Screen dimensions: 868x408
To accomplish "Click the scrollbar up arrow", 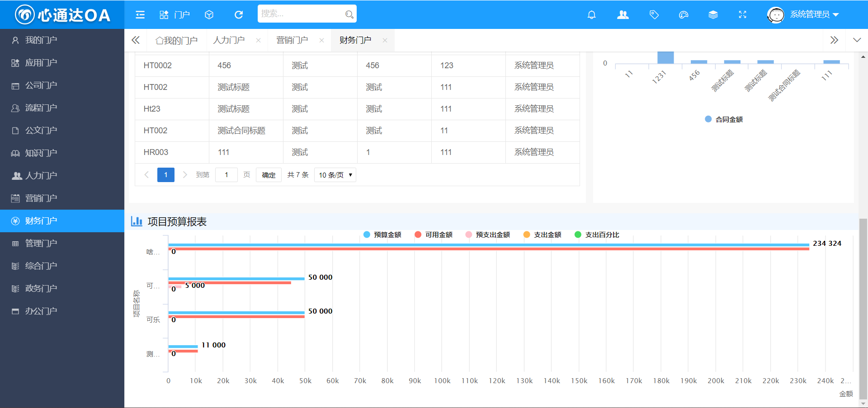I will point(863,57).
